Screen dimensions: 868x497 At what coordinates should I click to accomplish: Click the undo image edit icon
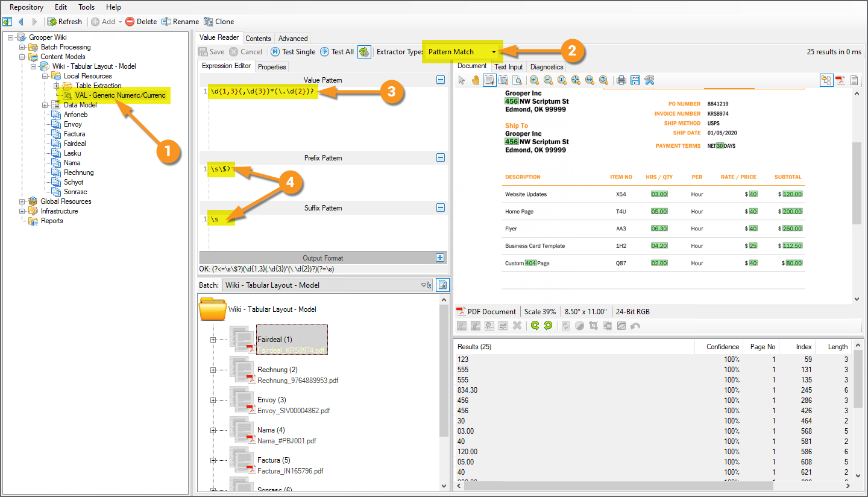tap(635, 326)
